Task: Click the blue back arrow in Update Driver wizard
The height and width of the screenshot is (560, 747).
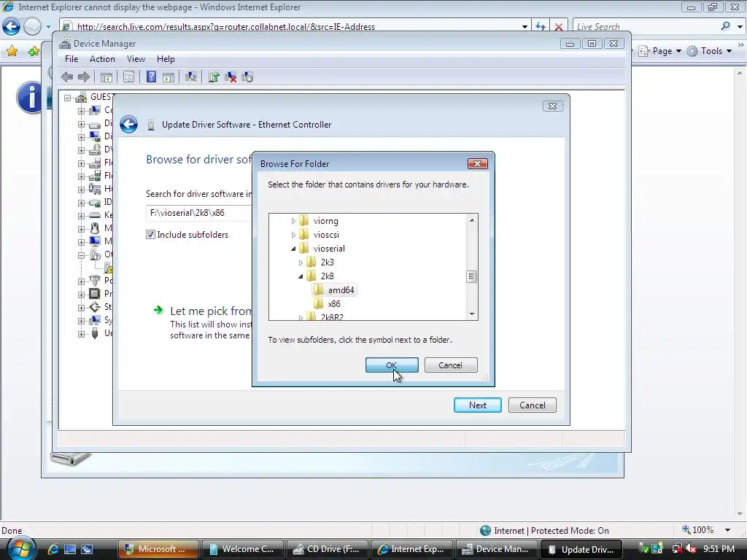Action: [x=128, y=124]
